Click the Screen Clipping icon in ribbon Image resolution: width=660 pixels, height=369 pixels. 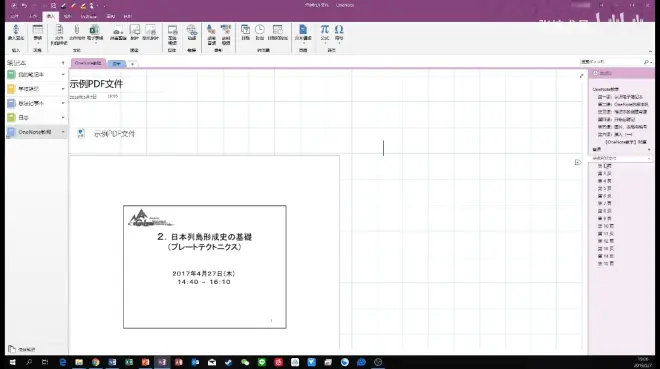(118, 32)
